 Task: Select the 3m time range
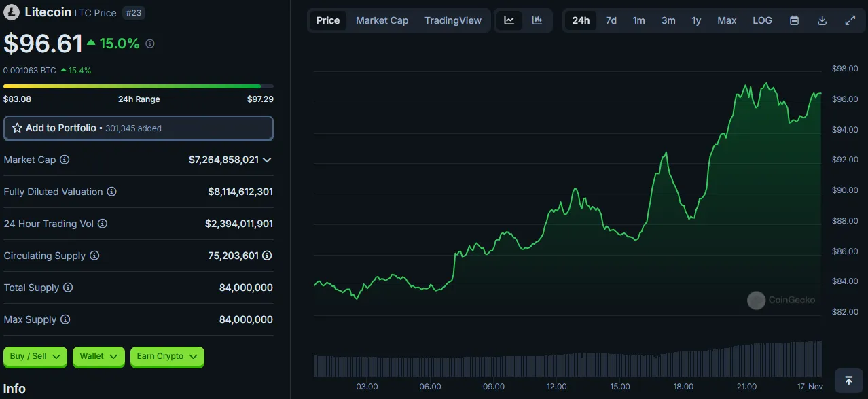669,20
